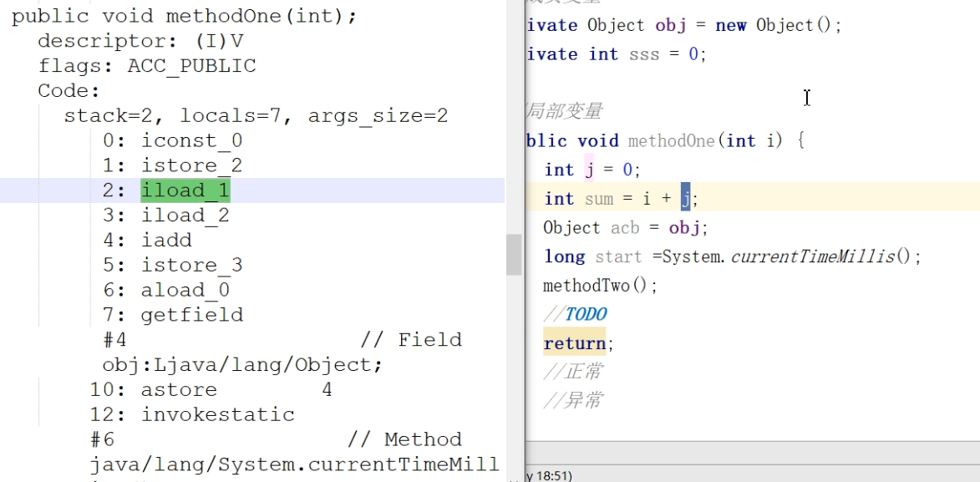The height and width of the screenshot is (482, 980).
Task: Click the getfield instruction
Action: 192,315
